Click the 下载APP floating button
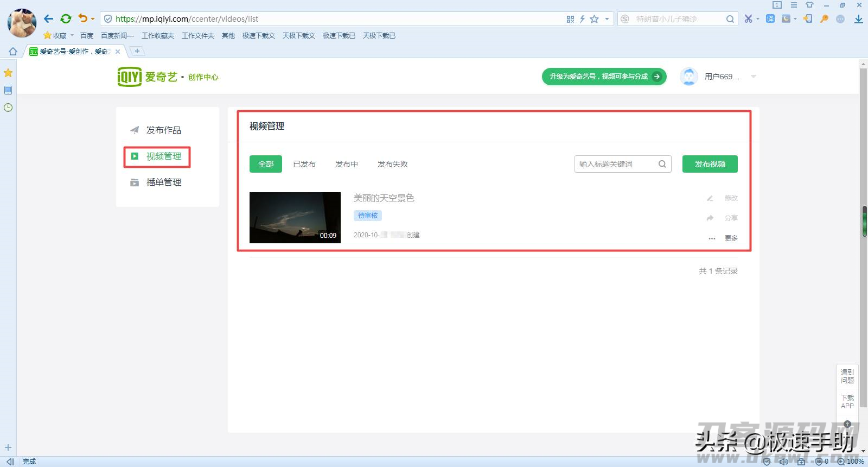 point(847,402)
